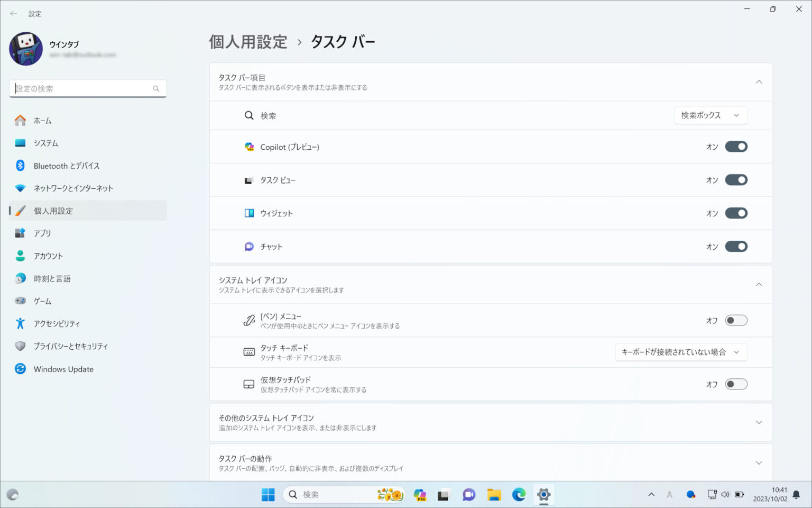Disable the ウィジェット toggle
812x508 pixels.
[x=736, y=213]
